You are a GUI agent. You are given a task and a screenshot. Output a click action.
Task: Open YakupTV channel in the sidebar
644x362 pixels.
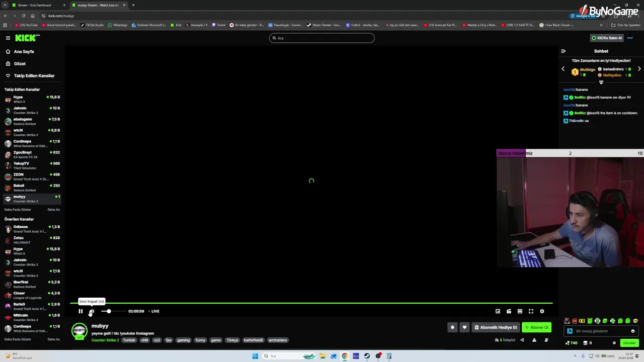[32, 165]
